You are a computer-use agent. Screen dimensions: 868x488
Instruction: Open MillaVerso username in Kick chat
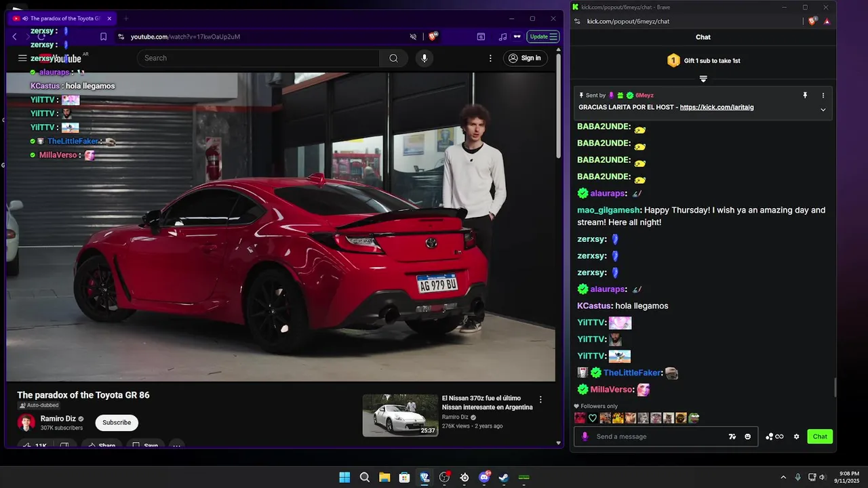click(612, 390)
